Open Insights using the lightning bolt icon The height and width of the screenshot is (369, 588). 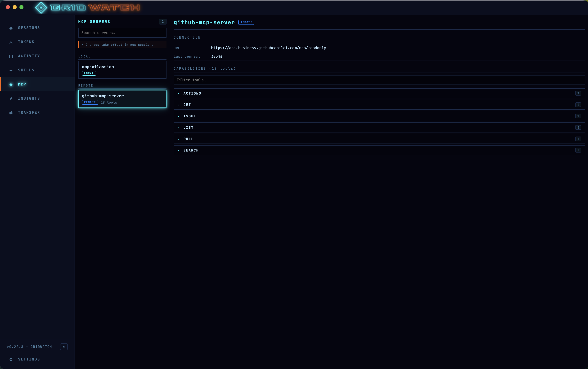tap(11, 98)
